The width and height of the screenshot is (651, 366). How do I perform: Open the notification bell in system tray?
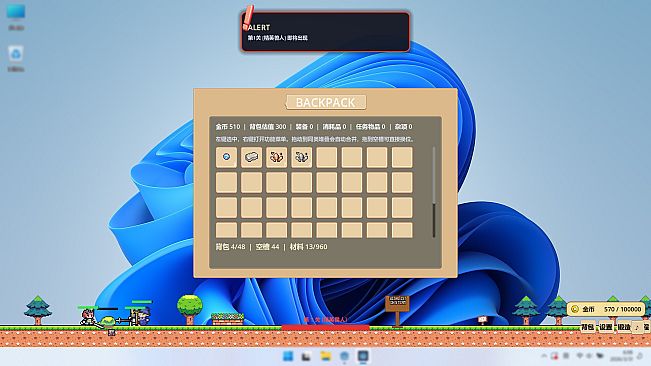640,356
